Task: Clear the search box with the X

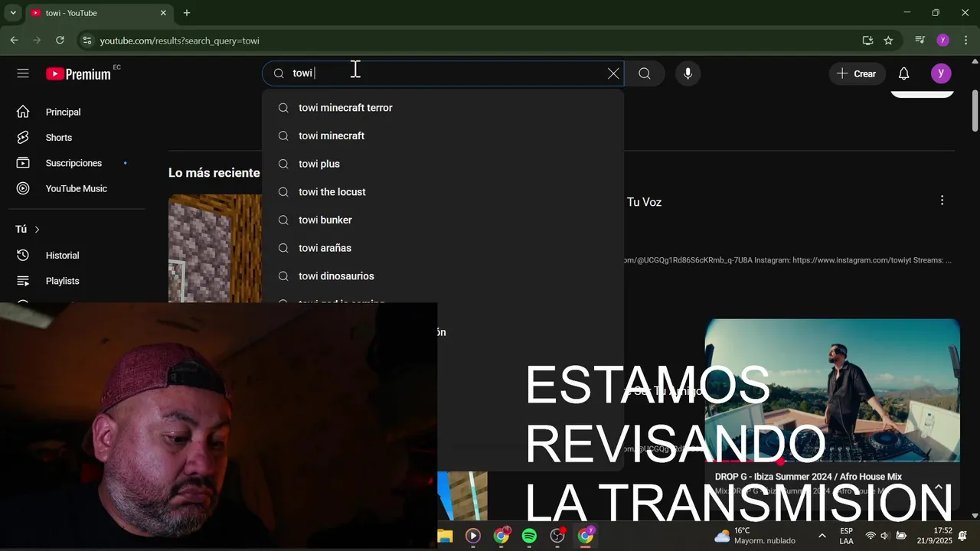Action: [613, 73]
